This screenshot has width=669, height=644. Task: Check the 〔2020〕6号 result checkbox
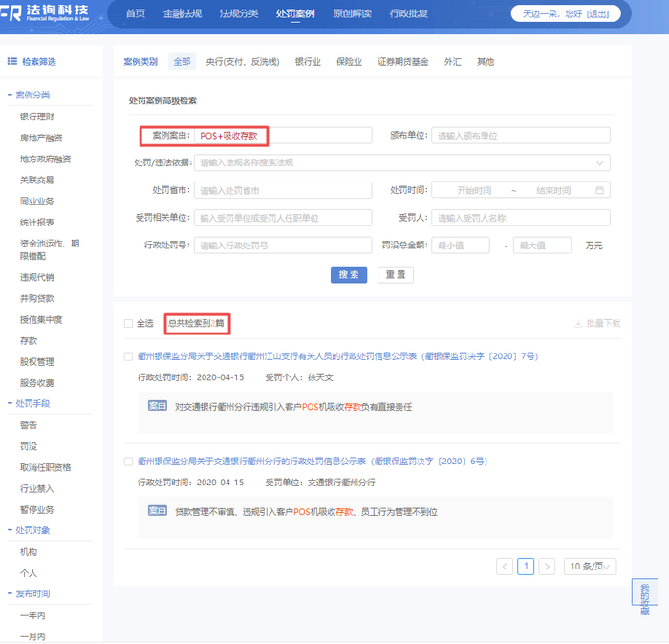[128, 462]
